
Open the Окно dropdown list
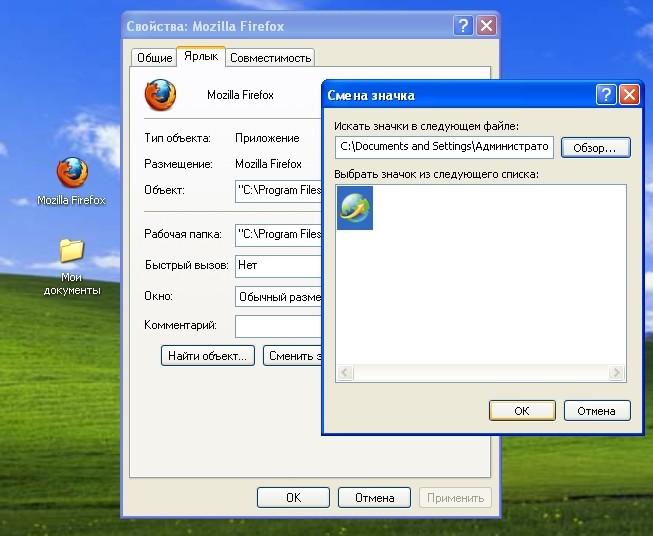pyautogui.click(x=279, y=297)
